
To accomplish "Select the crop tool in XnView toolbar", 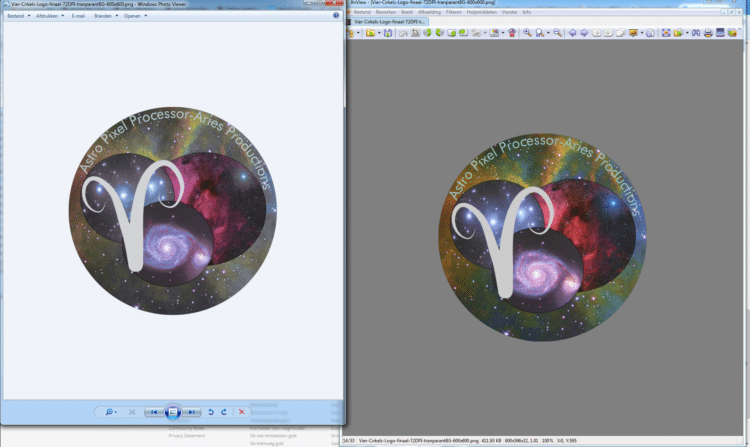I will click(415, 33).
